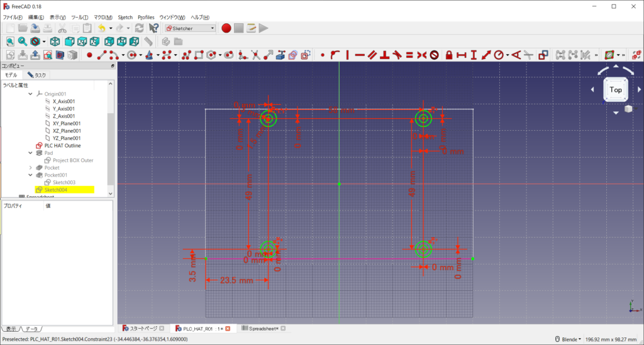Viewport: 644px width, 345px height.
Task: Select the create circle sketch tool
Action: point(133,55)
